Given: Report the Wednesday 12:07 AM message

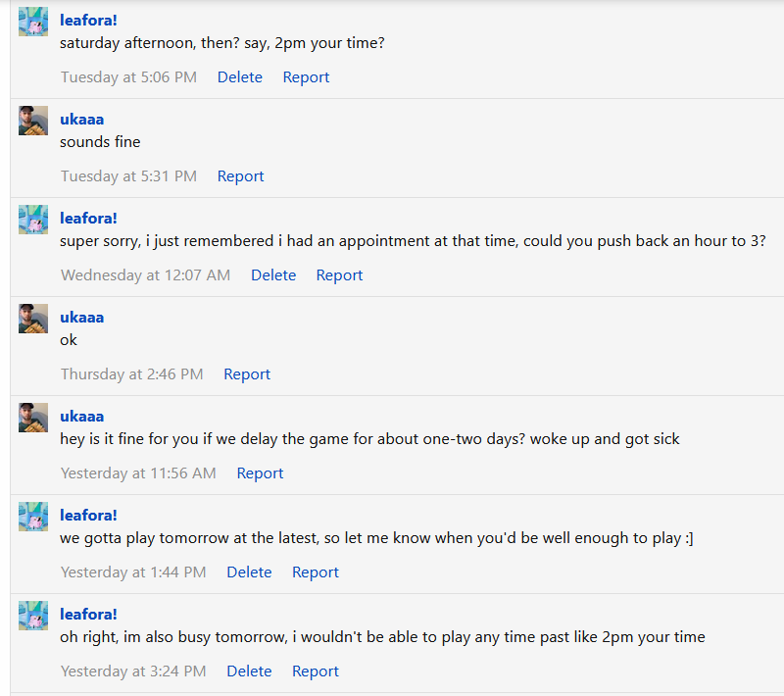Looking at the screenshot, I should [x=339, y=275].
